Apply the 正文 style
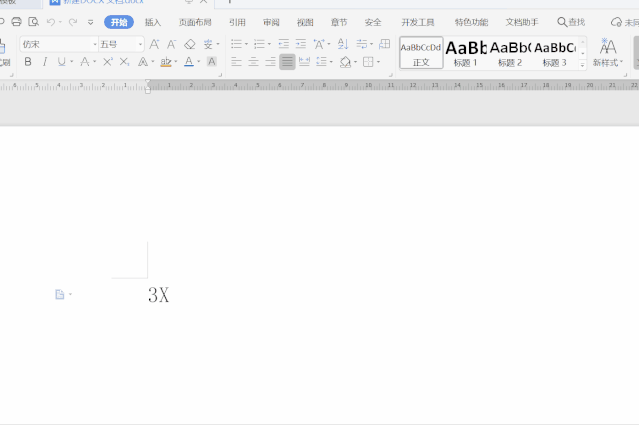The image size is (639, 425). pyautogui.click(x=421, y=53)
